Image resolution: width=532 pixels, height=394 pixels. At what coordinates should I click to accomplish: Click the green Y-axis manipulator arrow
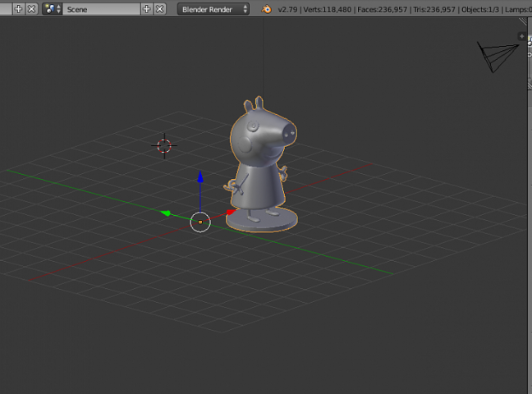[x=166, y=213]
